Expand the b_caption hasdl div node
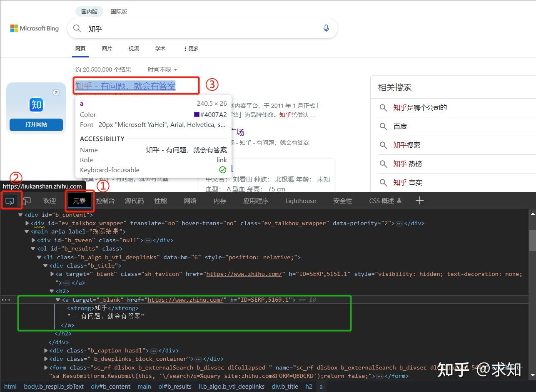The width and height of the screenshot is (536, 392). click(46, 350)
